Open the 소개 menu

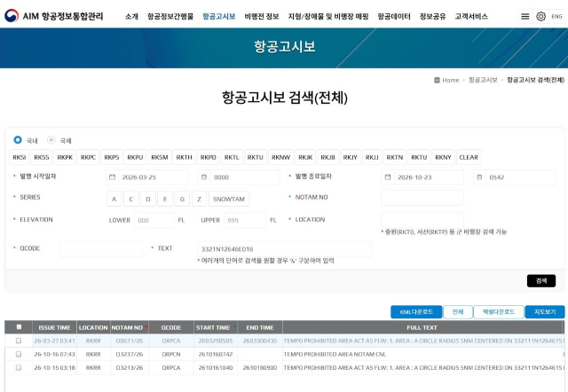(131, 16)
